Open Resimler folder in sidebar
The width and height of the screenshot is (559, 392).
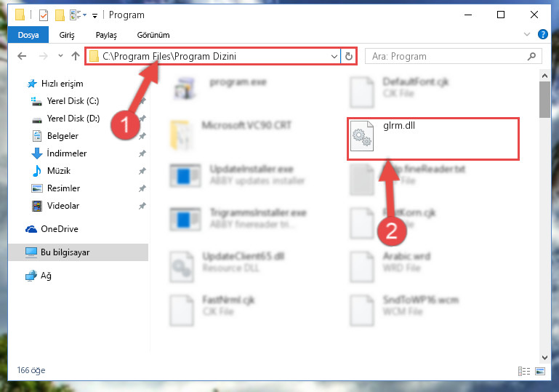tap(56, 188)
